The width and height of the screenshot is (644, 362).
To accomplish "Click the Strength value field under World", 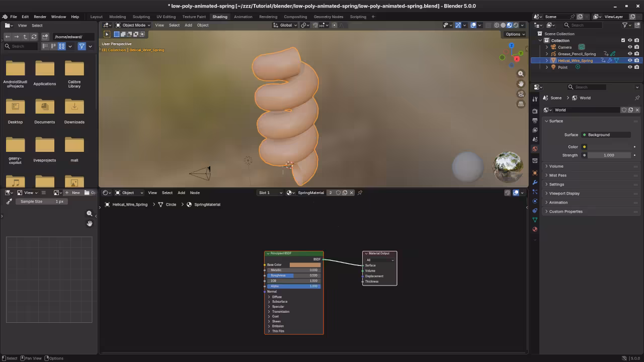I will pyautogui.click(x=609, y=155).
